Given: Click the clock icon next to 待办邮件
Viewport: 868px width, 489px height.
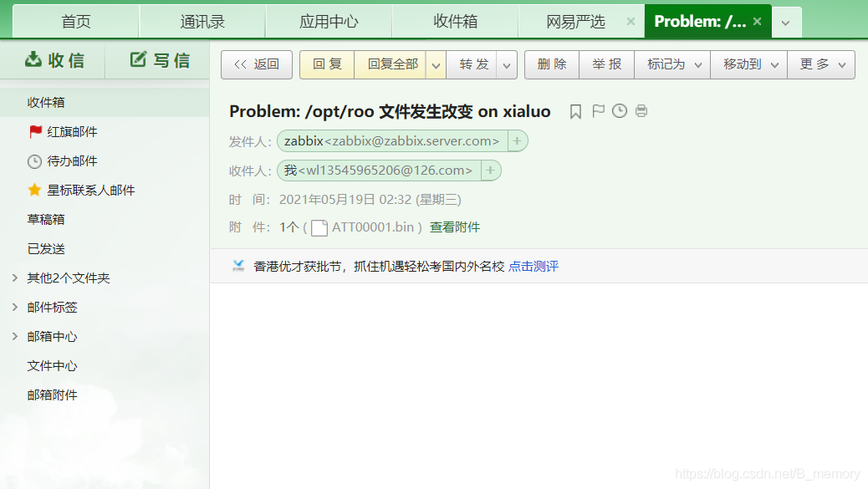Looking at the screenshot, I should point(34,160).
